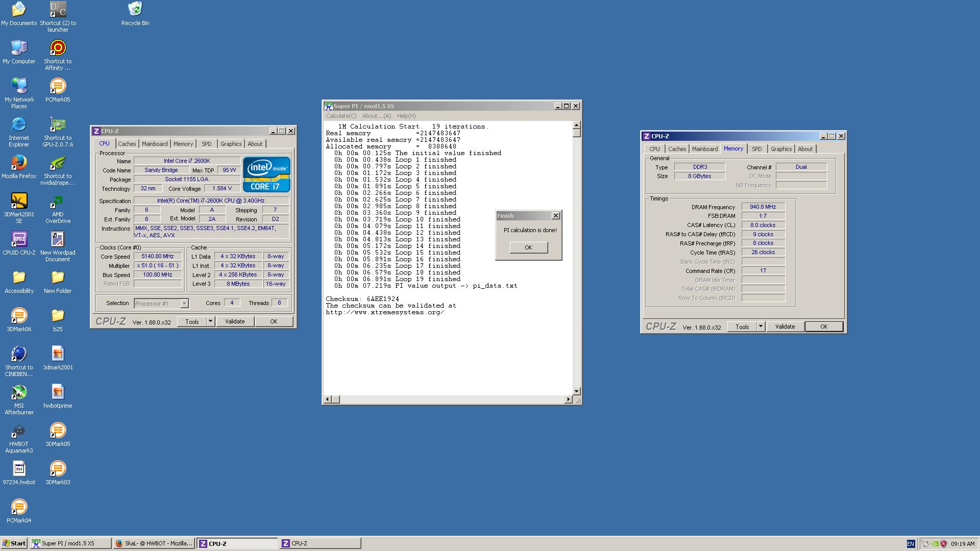
Task: Open the New Folder desktop icon
Action: click(x=58, y=282)
